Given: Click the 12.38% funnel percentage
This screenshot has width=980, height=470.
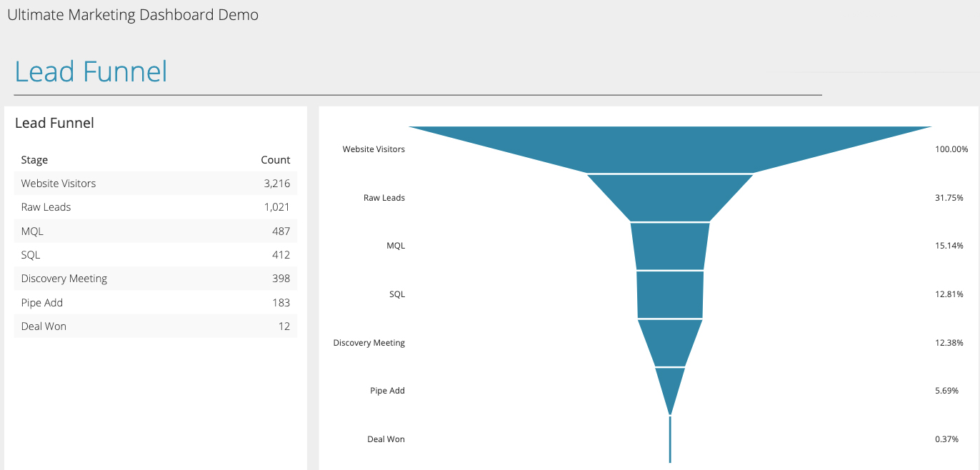Looking at the screenshot, I should tap(949, 343).
